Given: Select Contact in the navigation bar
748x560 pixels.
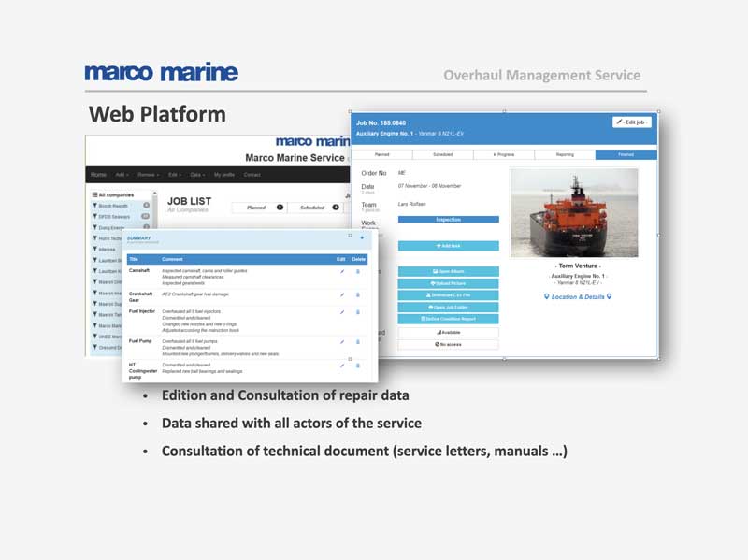Looking at the screenshot, I should (x=252, y=175).
